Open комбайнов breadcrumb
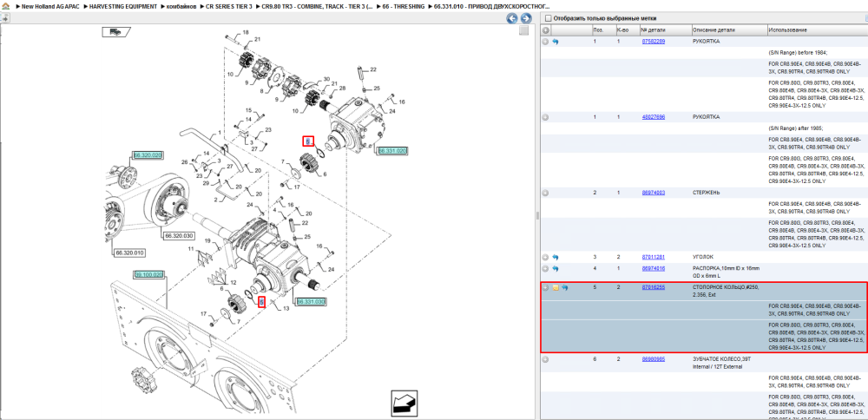 point(181,5)
